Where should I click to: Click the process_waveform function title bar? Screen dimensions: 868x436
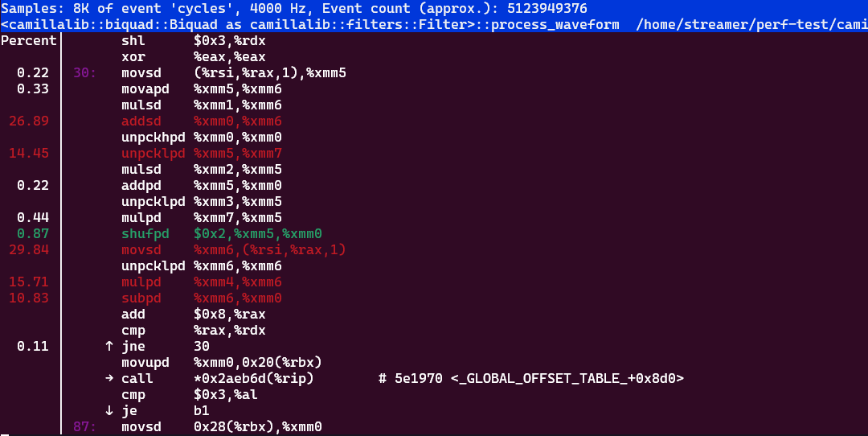[434, 24]
